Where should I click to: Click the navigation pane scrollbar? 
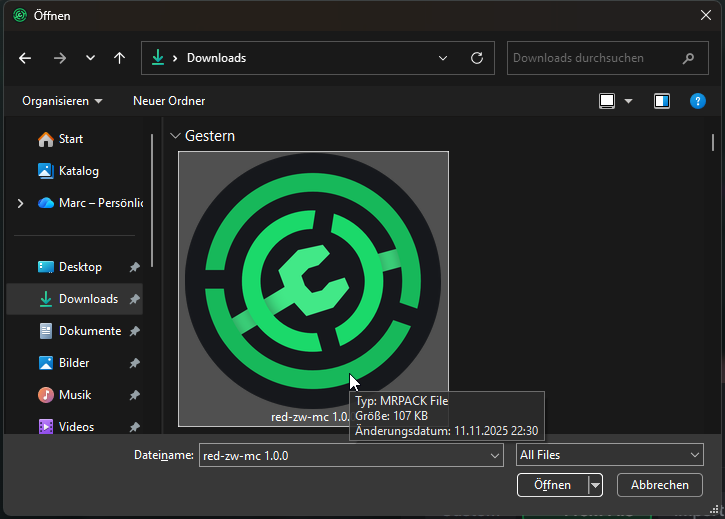coord(152,200)
